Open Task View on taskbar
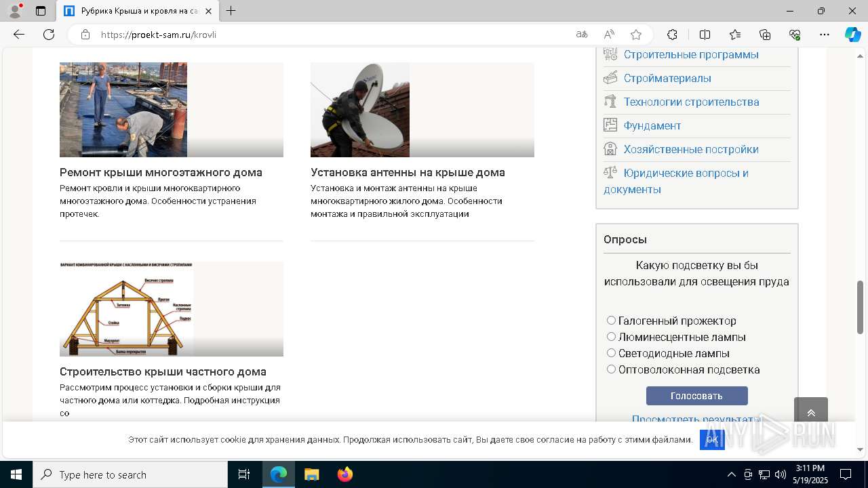The height and width of the screenshot is (488, 868). point(244,474)
